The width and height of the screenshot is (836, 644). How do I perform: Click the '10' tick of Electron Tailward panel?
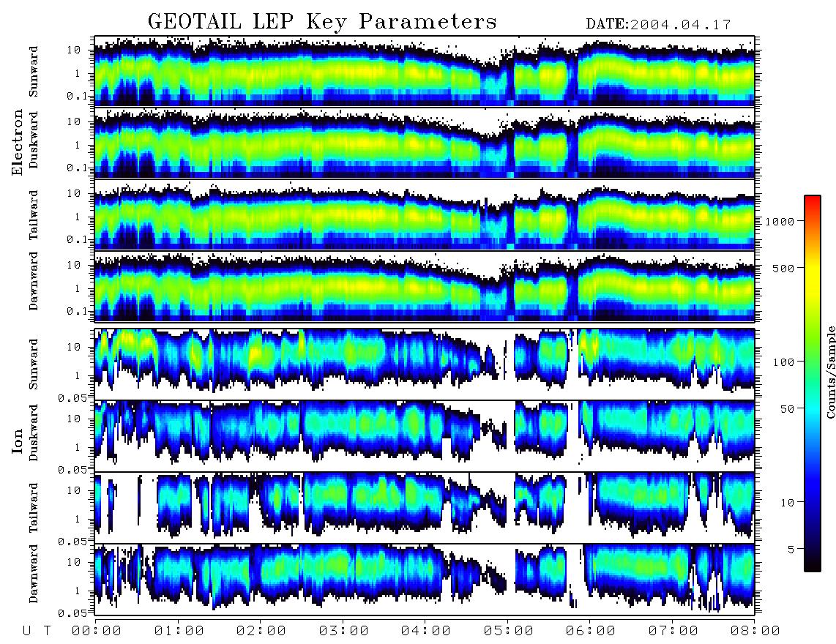[x=74, y=193]
